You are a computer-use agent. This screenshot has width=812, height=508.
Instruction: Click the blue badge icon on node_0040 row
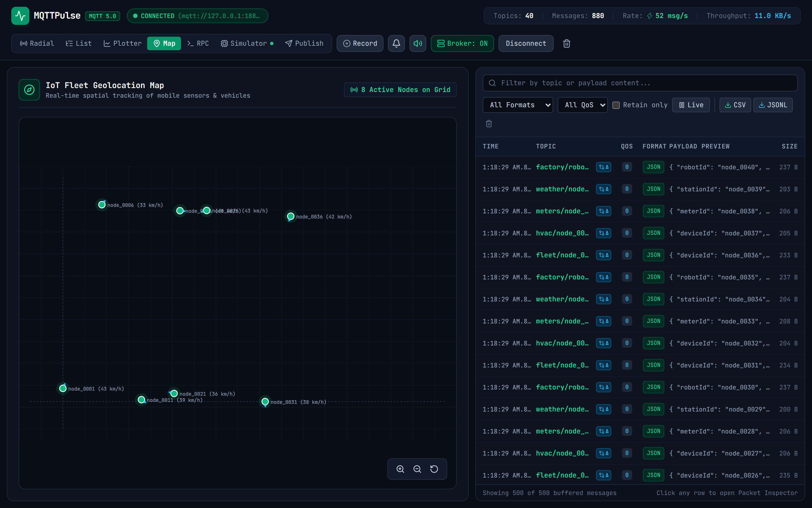coord(603,167)
